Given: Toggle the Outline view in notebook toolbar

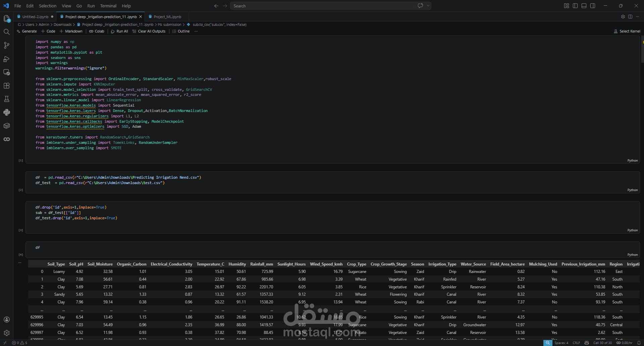Looking at the screenshot, I should 181,31.
